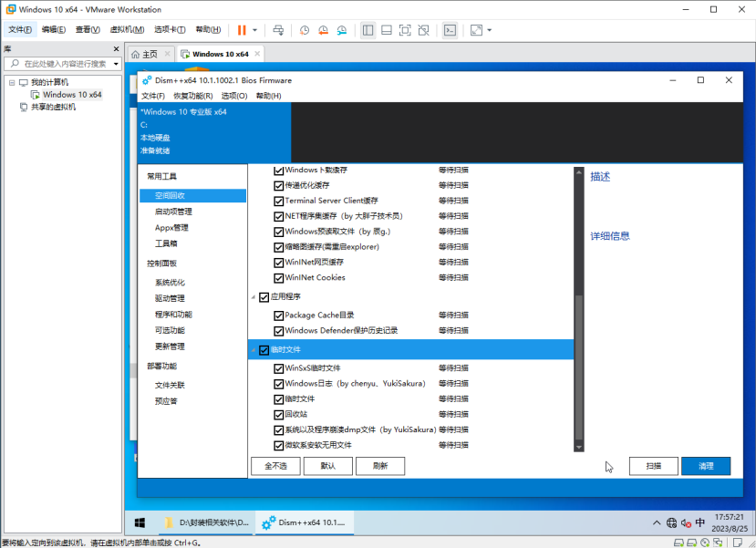Image resolution: width=756 pixels, height=548 pixels.
Task: Open 系统优化 in Dism++ sidebar
Action: (170, 283)
